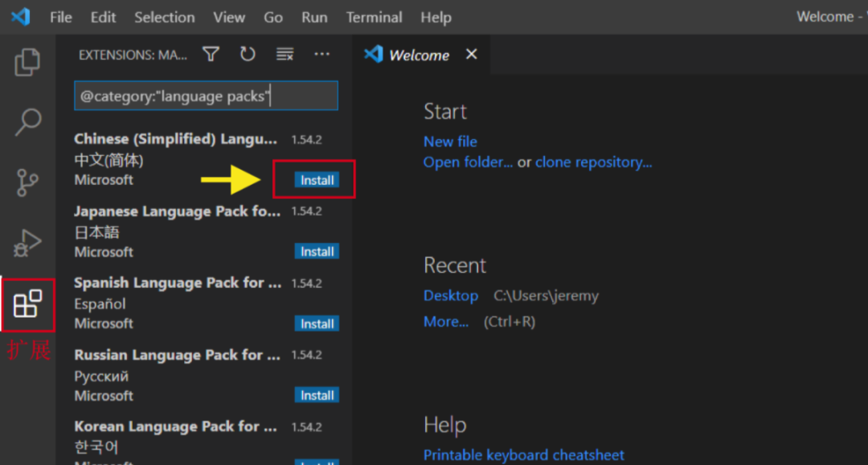Viewport: 868px width, 465px height.
Task: Open the Extensions view icon
Action: coord(27,304)
